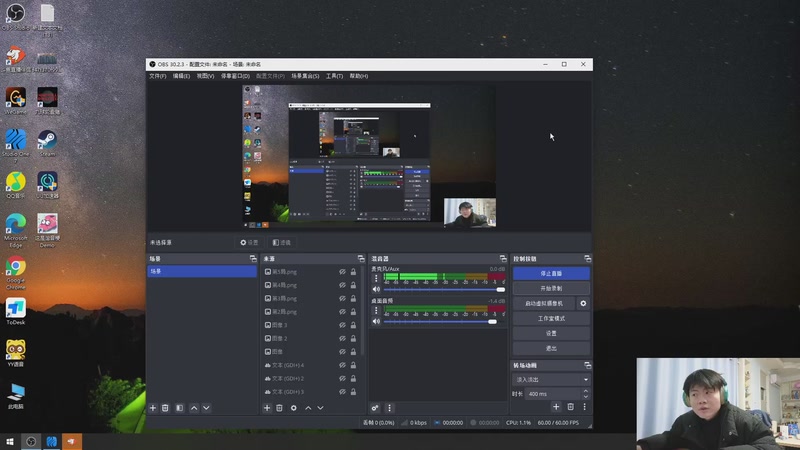
Task: Open the mixer menu dots at bottom of 混音器 panel
Action: (389, 408)
